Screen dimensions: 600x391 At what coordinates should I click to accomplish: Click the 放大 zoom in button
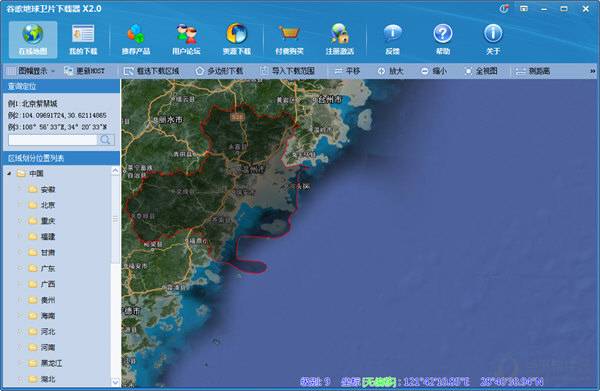click(391, 71)
